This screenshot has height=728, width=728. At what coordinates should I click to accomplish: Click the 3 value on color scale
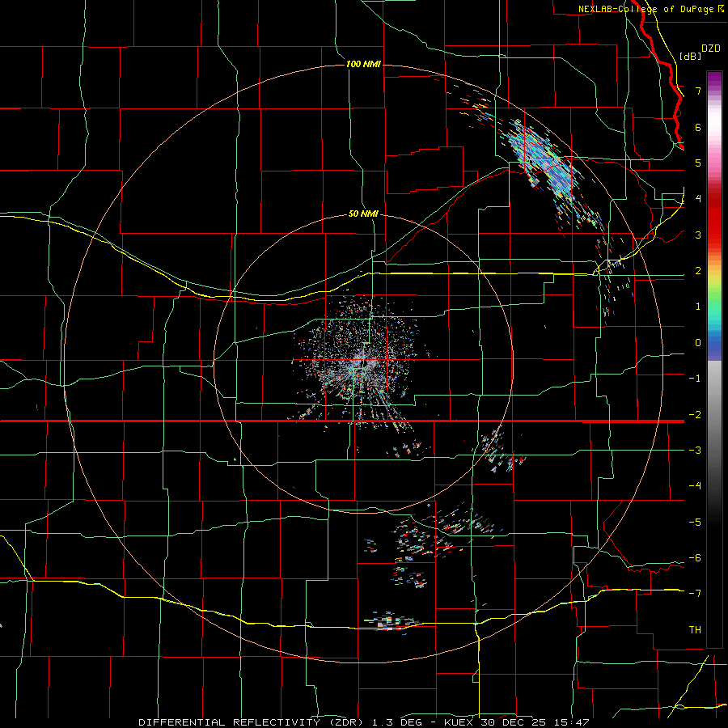click(698, 235)
